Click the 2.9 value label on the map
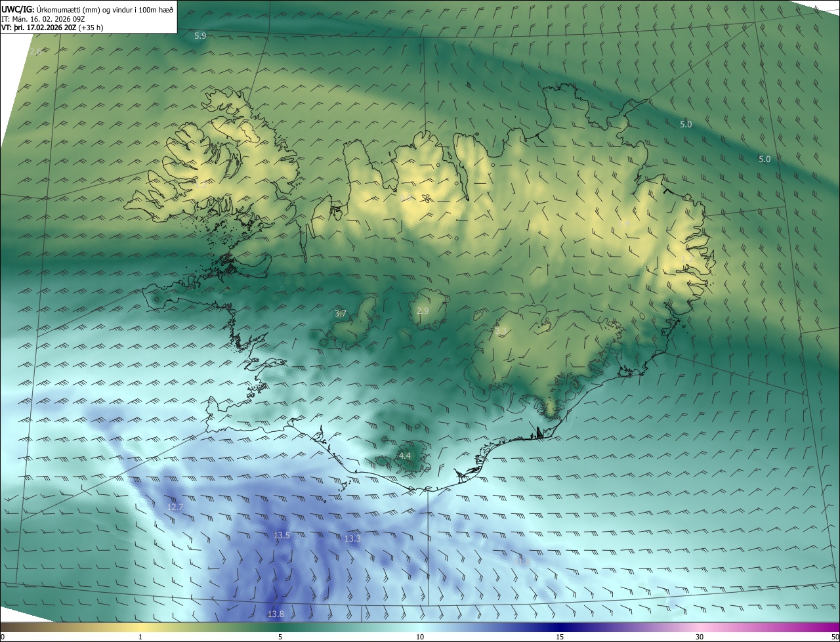 tap(423, 310)
